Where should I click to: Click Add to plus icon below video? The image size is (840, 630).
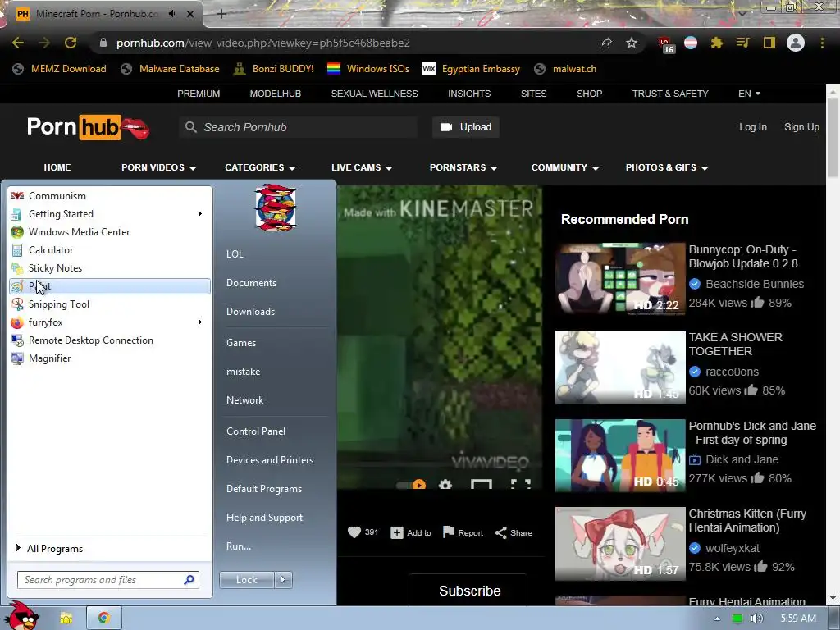[397, 532]
